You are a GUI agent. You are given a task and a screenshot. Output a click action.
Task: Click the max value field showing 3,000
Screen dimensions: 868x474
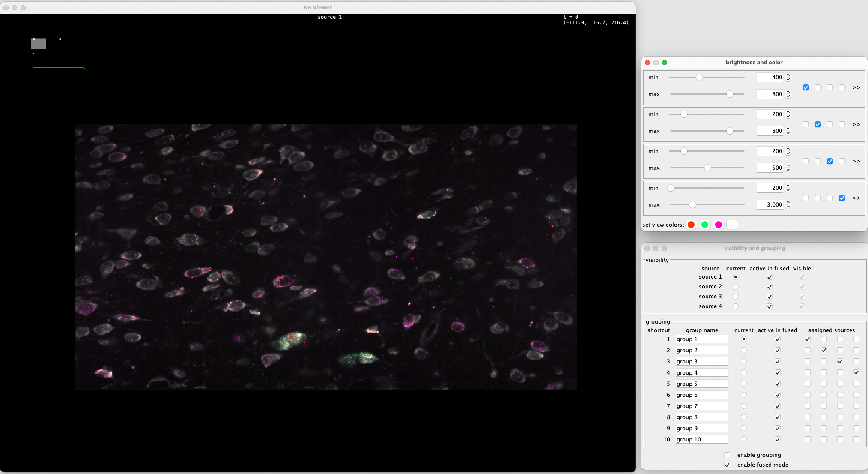pyautogui.click(x=770, y=205)
